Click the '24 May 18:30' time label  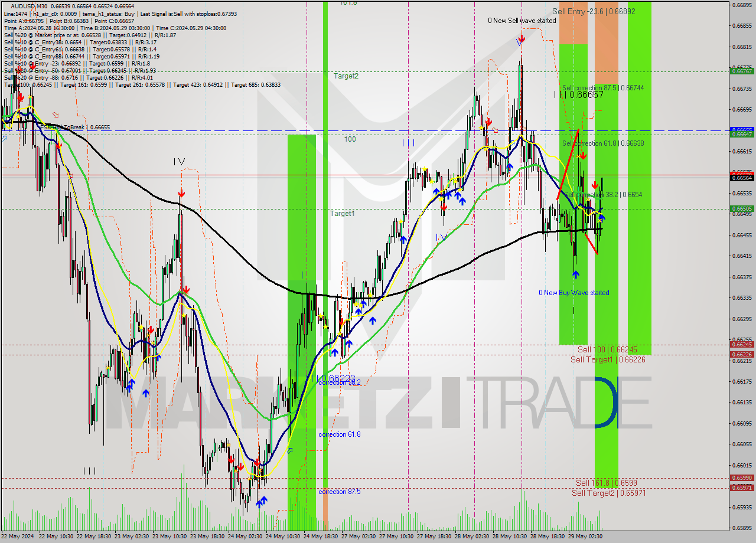pos(322,537)
